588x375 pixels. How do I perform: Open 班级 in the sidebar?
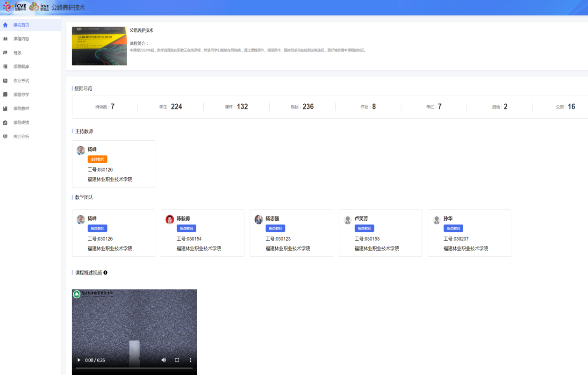[x=17, y=53]
